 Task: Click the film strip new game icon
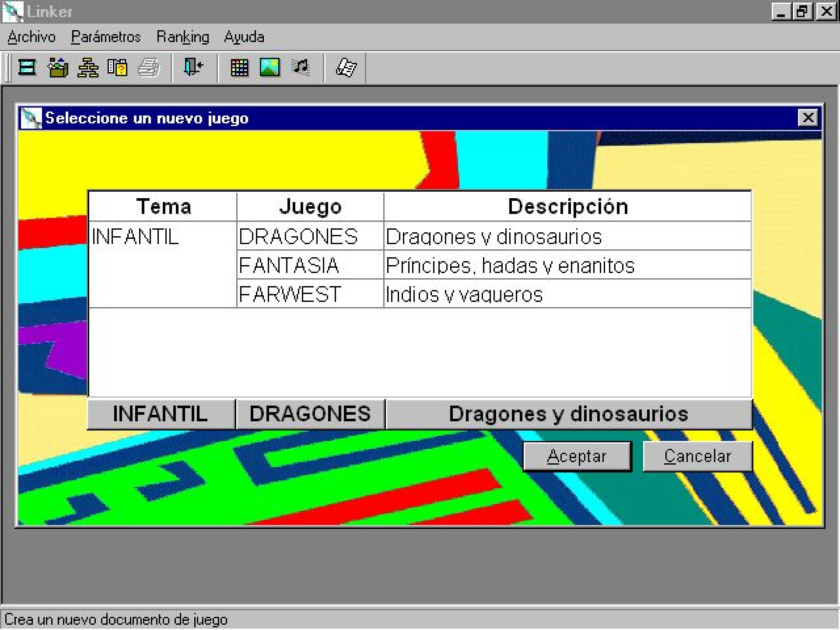click(x=27, y=67)
